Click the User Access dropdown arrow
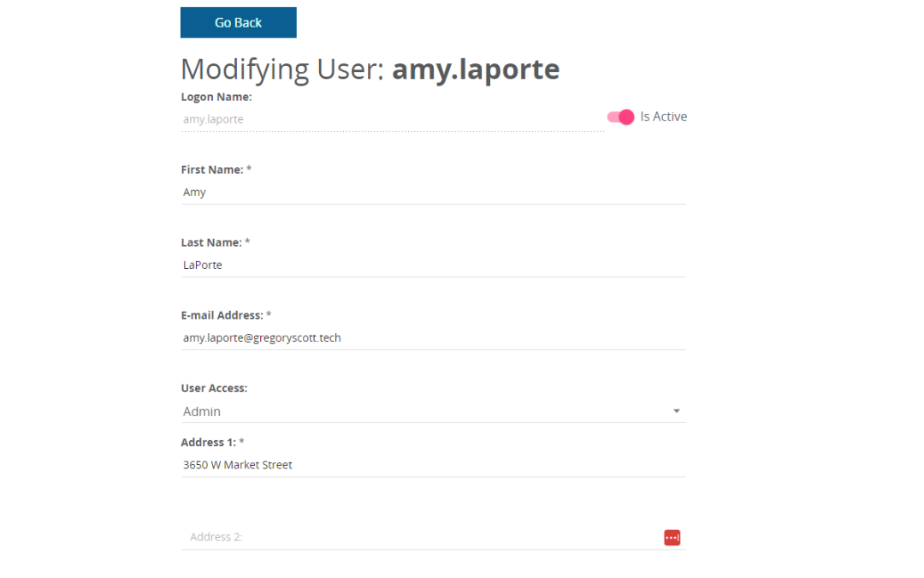This screenshot has width=924, height=578. (677, 412)
